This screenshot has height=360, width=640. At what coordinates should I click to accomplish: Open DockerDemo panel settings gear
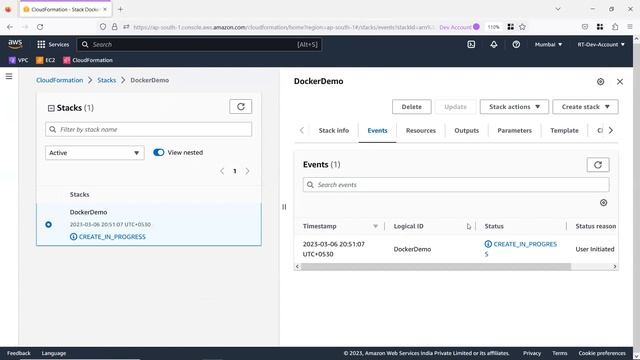[600, 82]
